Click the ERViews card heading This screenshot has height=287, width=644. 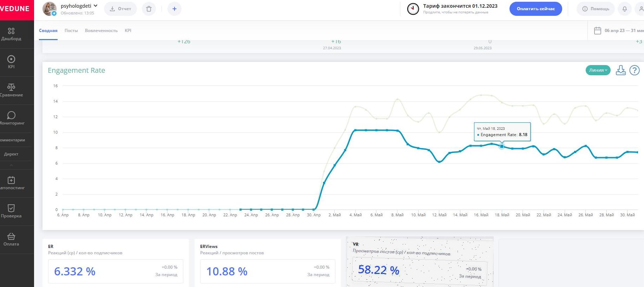pyautogui.click(x=209, y=247)
